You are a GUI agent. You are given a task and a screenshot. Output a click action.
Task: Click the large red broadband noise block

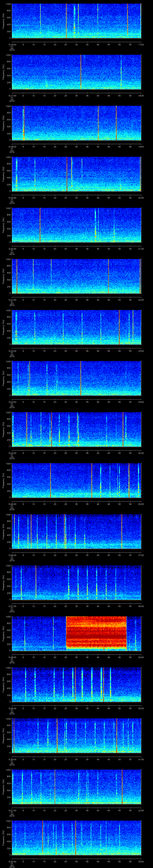pyautogui.click(x=96, y=633)
